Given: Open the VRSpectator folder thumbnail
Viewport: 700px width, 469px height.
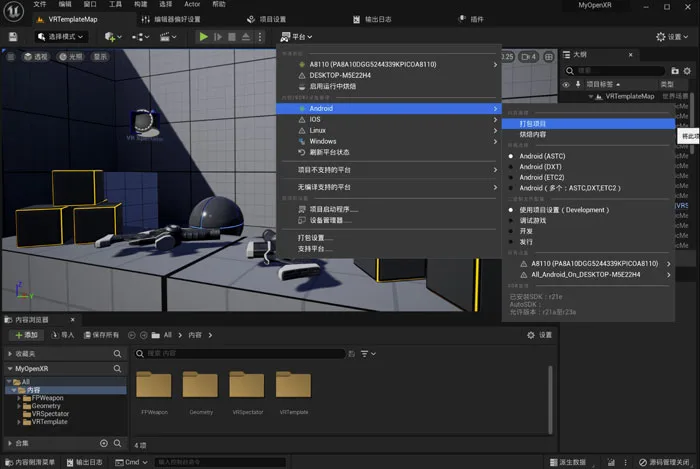Looking at the screenshot, I should (247, 384).
